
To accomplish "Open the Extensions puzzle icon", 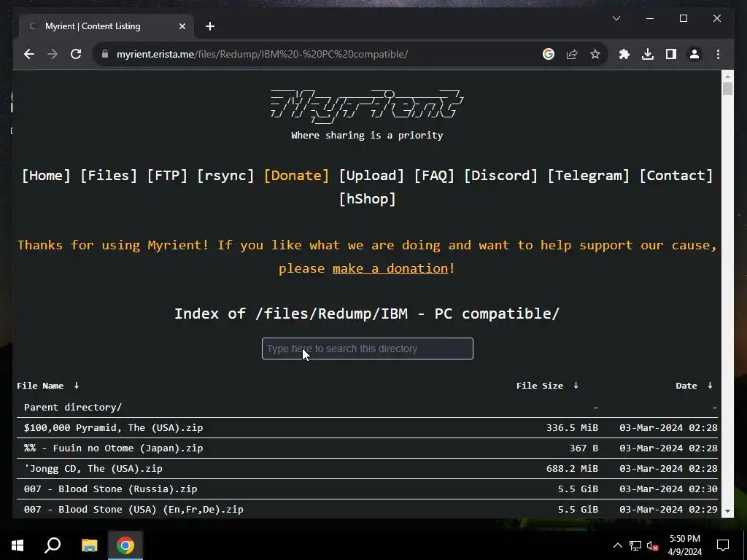I will click(624, 54).
